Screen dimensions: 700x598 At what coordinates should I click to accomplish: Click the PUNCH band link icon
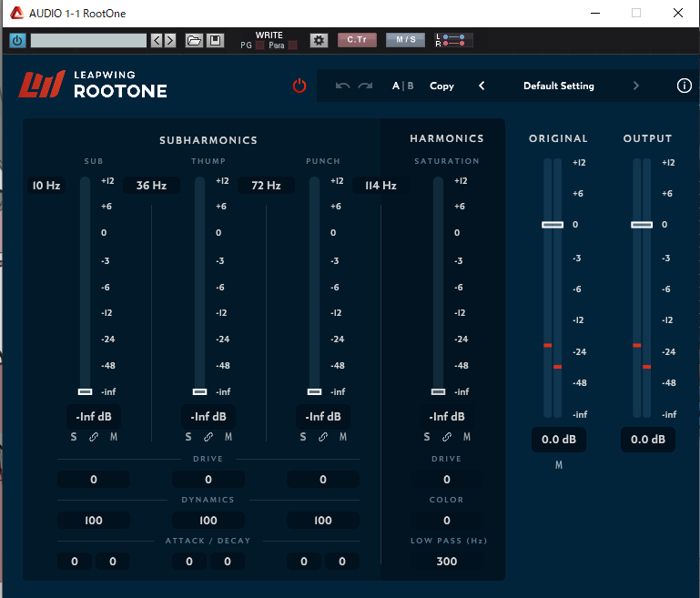click(323, 437)
